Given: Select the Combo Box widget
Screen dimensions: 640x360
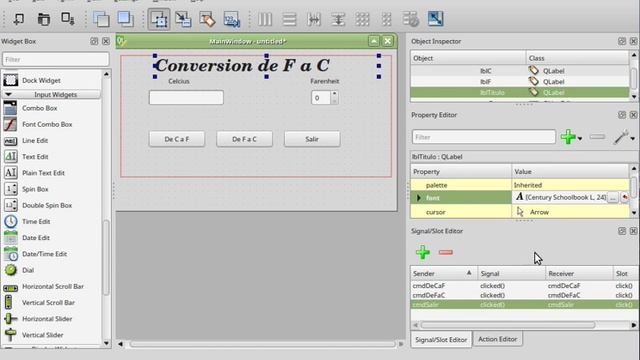Looking at the screenshot, I should click(40, 108).
